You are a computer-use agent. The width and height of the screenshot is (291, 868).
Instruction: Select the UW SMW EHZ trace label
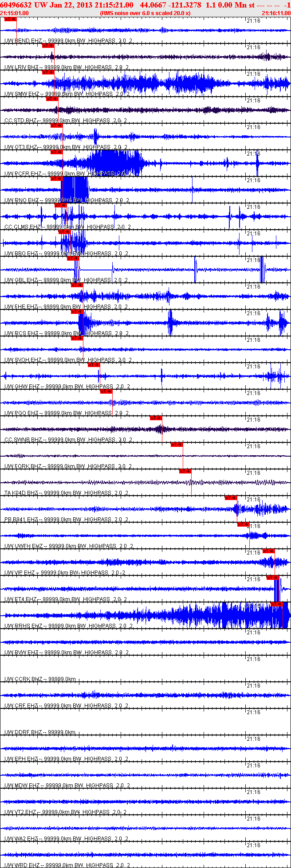pyautogui.click(x=67, y=94)
